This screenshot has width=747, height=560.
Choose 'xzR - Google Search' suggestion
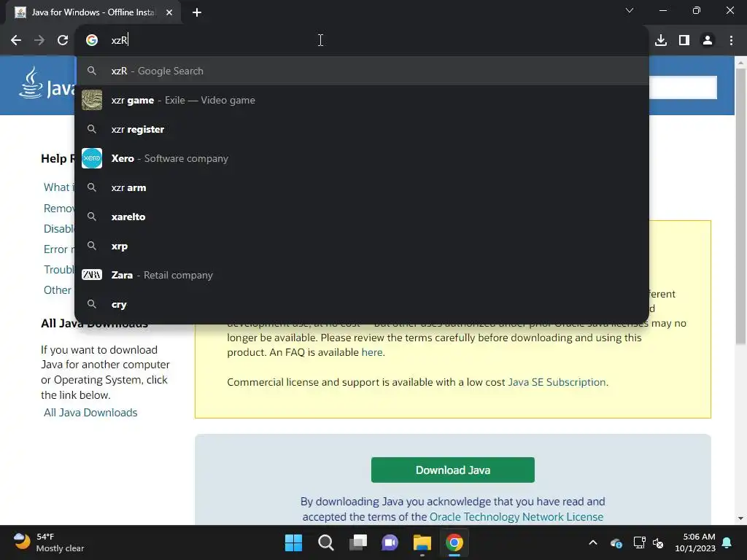click(362, 71)
